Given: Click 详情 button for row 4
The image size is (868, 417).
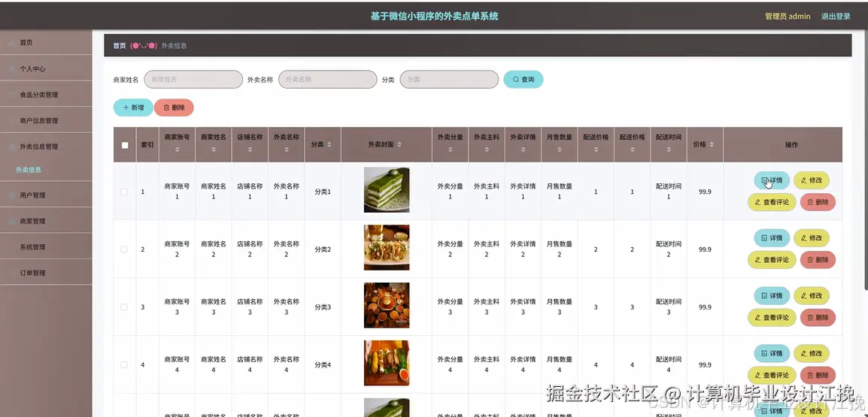Looking at the screenshot, I should point(772,353).
